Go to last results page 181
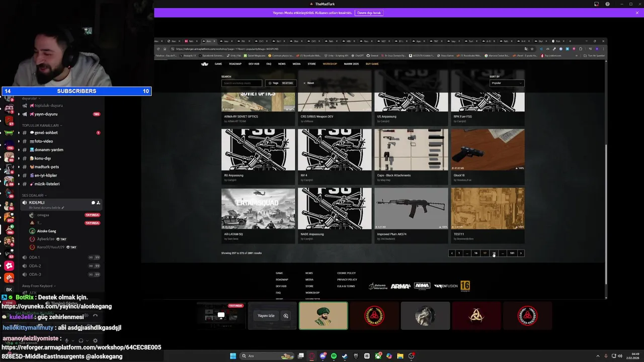644x362 pixels. pos(512,253)
